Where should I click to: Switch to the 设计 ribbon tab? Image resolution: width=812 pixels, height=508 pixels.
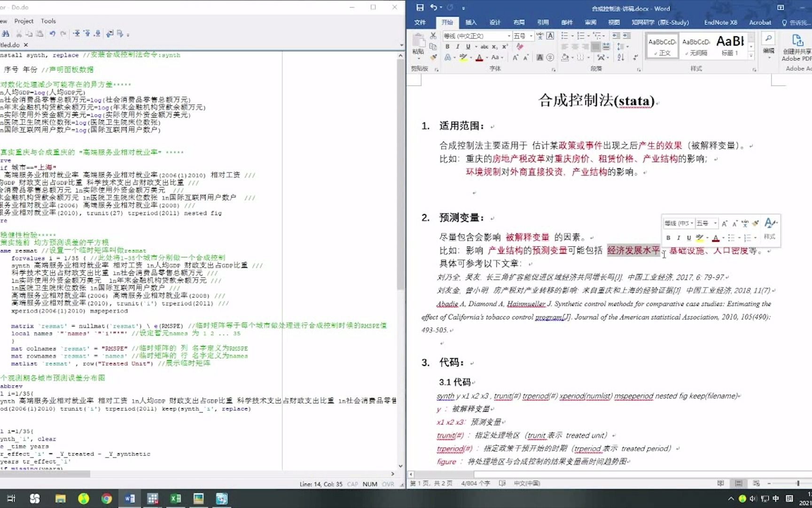pos(495,22)
